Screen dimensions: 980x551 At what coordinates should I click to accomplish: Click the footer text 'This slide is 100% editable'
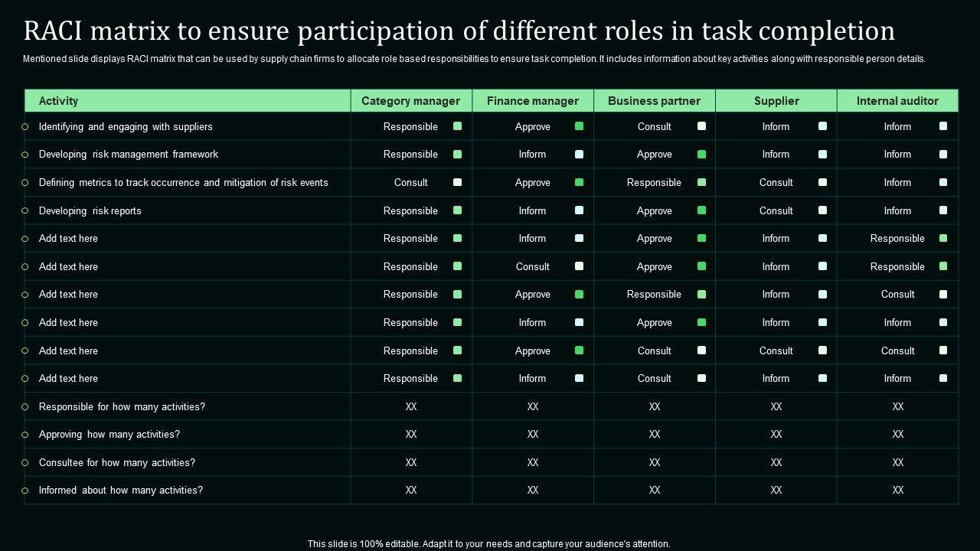pyautogui.click(x=489, y=544)
